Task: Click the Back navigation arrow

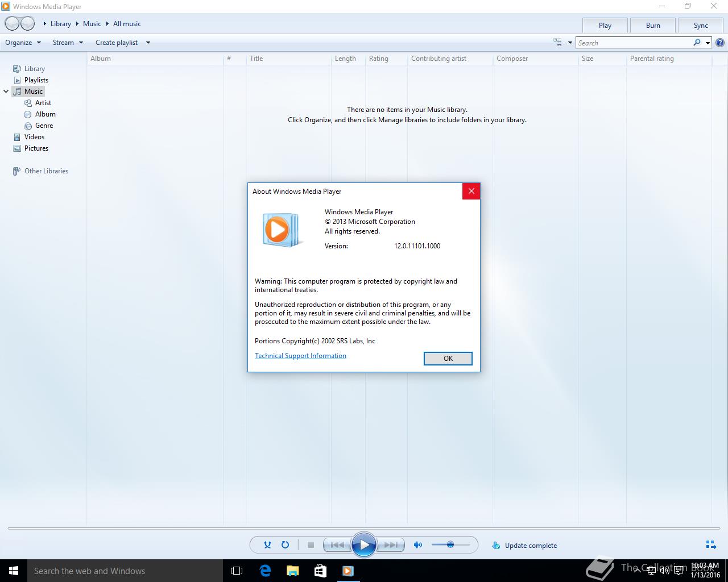Action: (12, 23)
